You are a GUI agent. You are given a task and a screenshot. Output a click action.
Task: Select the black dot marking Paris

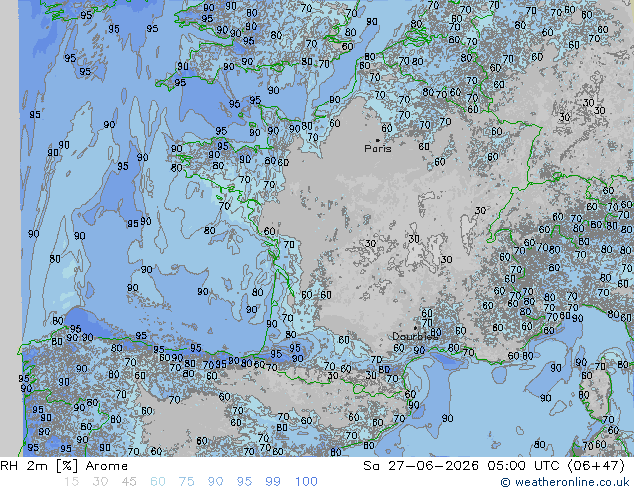pos(378,140)
